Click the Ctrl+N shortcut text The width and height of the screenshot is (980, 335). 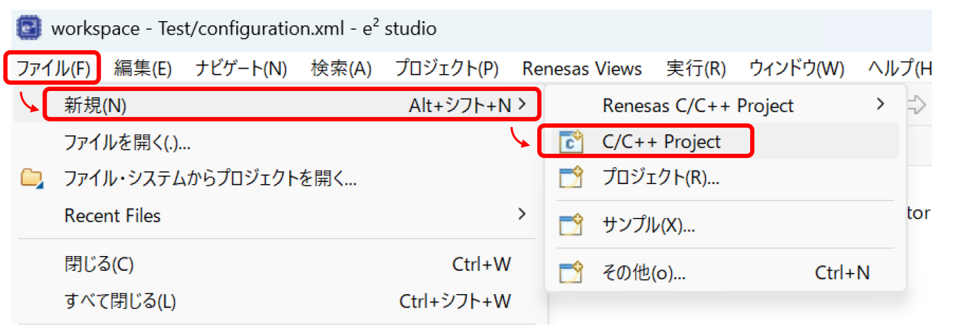(x=843, y=272)
